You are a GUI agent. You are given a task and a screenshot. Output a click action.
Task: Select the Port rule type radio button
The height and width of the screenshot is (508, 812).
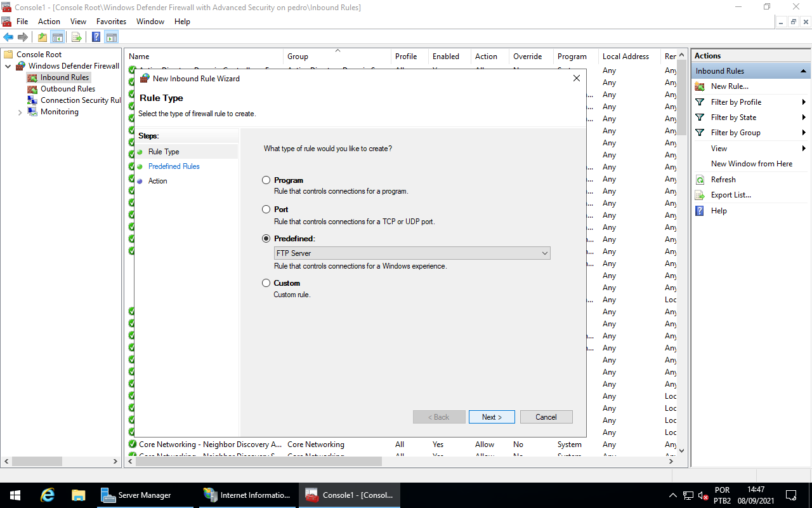coord(266,209)
